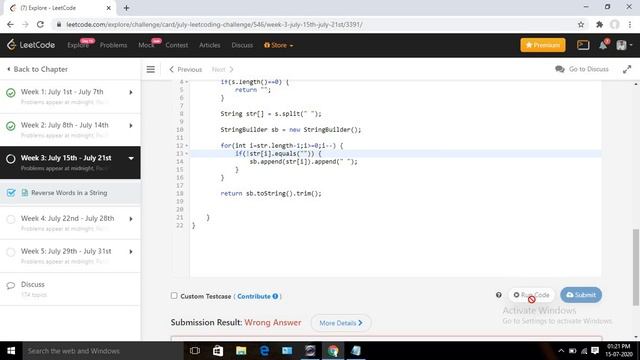Viewport: 640px width, 360px height.
Task: Close the Explore - LeetCode tab
Action: 109,8
